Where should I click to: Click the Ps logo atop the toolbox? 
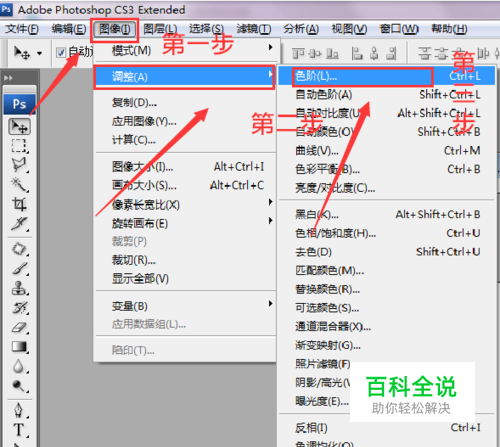(19, 104)
